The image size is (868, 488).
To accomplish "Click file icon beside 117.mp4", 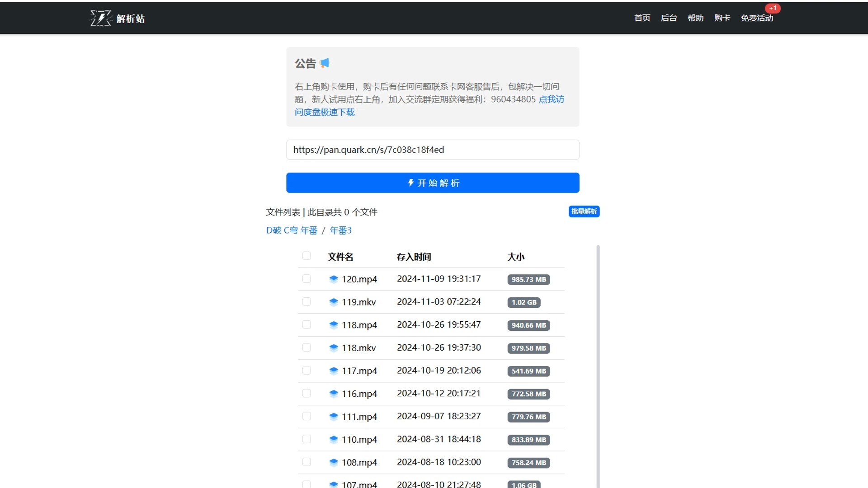I will click(334, 371).
